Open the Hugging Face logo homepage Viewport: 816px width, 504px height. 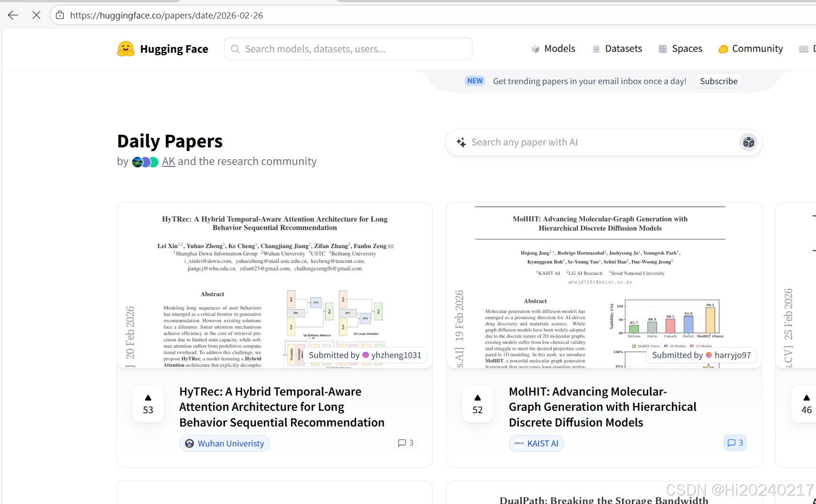click(126, 49)
